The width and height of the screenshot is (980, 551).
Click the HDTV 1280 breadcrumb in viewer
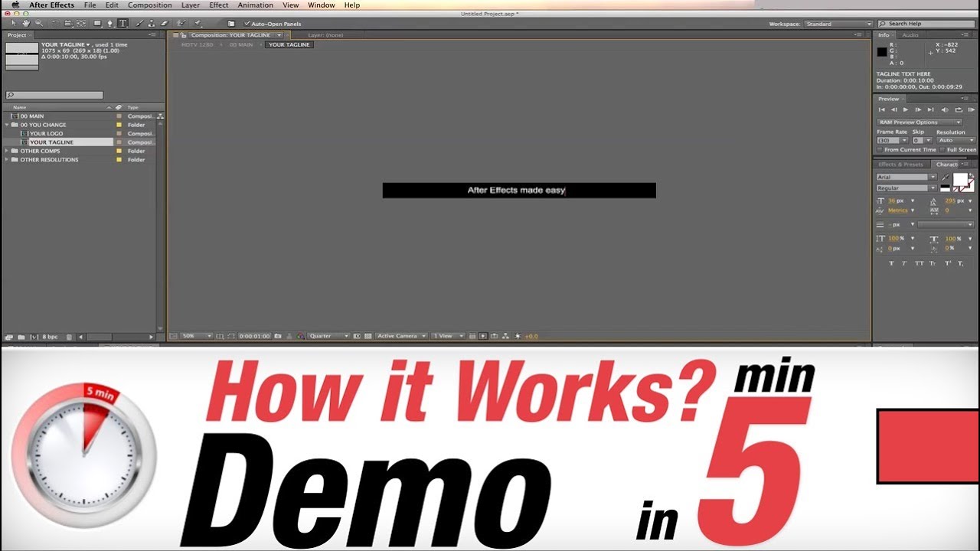coord(198,45)
